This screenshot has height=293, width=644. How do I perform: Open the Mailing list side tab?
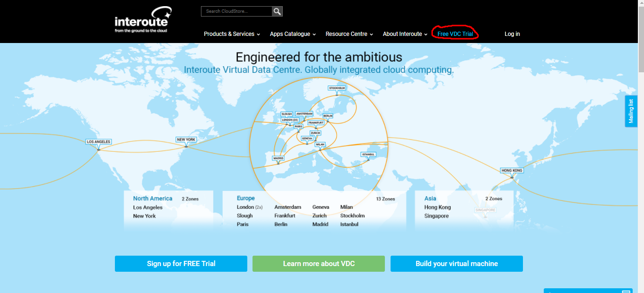click(631, 111)
